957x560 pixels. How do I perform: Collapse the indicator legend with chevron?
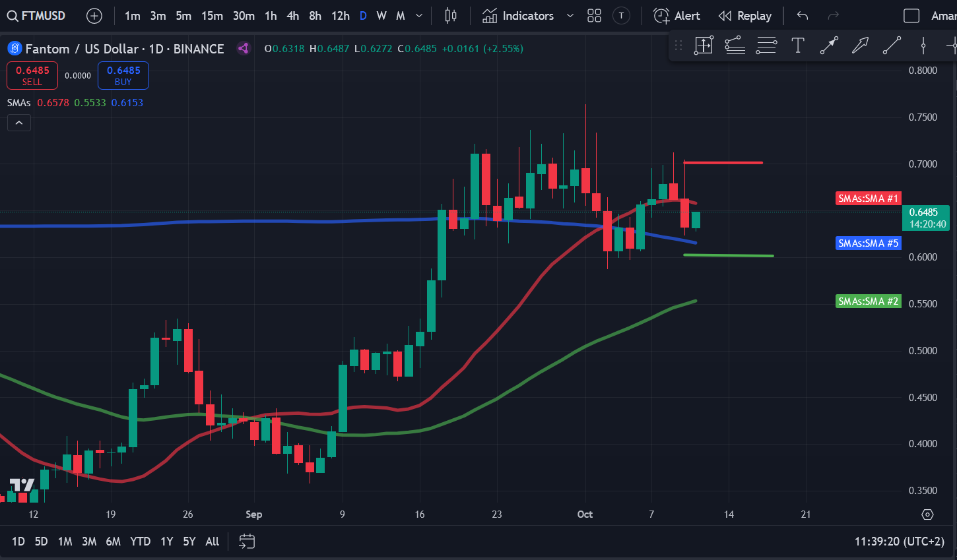click(19, 123)
